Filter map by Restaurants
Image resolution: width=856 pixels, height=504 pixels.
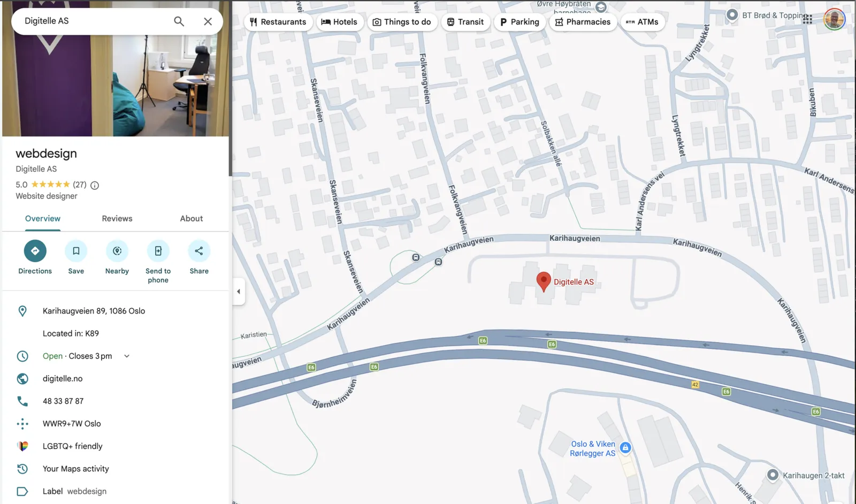278,22
